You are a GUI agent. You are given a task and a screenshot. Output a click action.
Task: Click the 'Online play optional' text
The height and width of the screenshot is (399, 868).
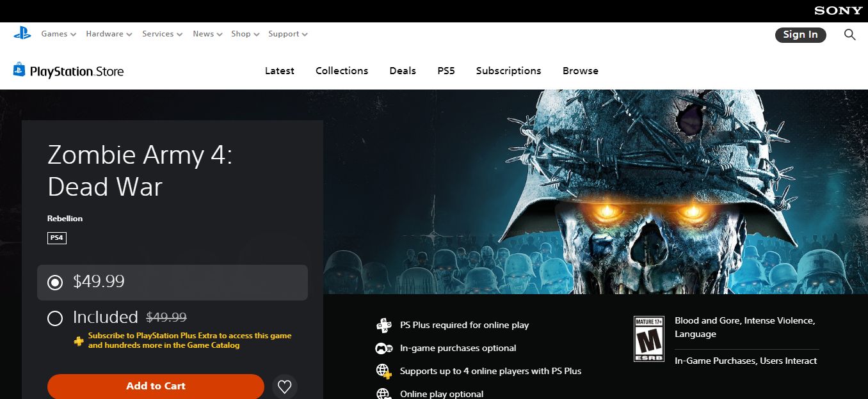(442, 394)
